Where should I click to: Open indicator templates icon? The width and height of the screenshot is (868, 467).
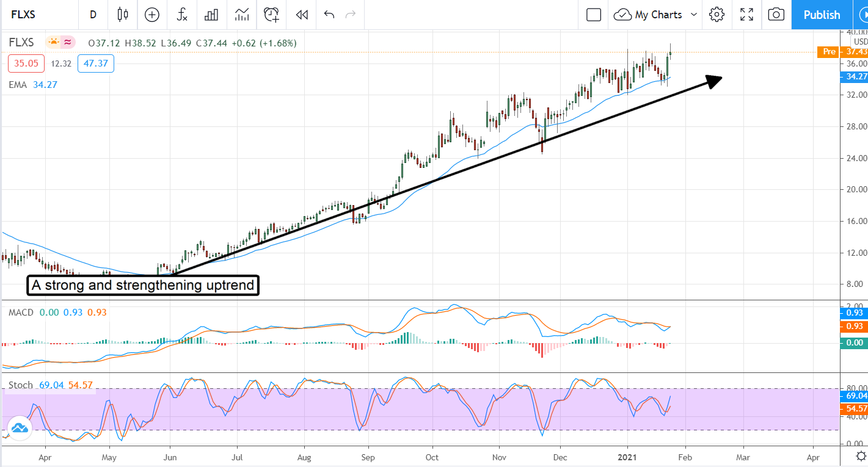[x=242, y=15]
